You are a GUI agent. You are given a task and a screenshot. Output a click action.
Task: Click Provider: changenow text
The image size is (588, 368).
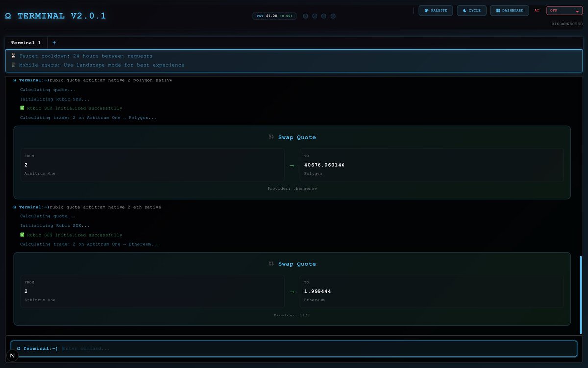click(x=293, y=188)
